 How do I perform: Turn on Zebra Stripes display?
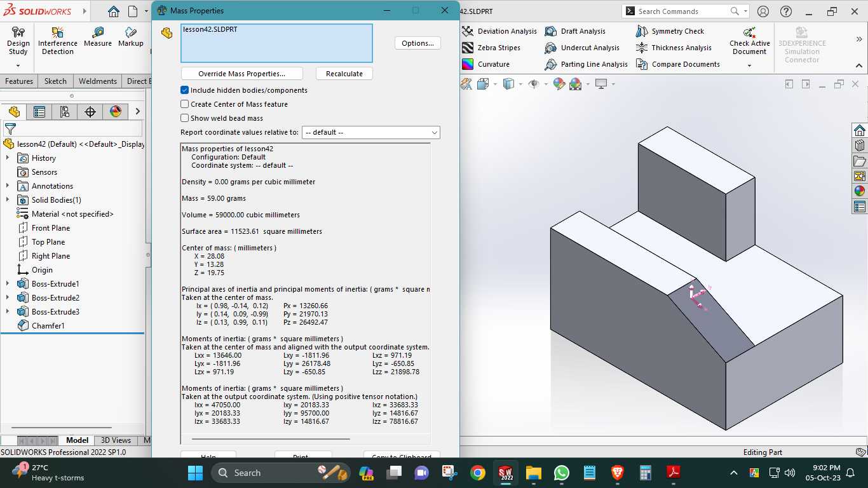(x=491, y=48)
